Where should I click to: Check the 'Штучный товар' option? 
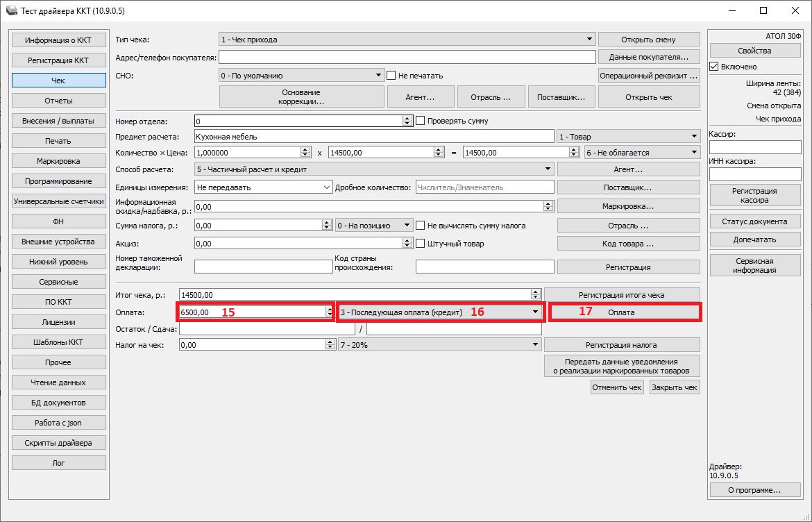[420, 244]
